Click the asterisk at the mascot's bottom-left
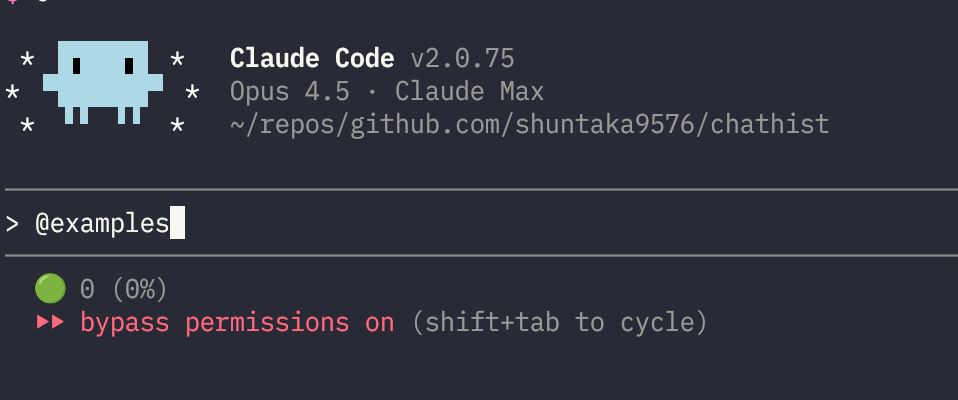The width and height of the screenshot is (958, 400). click(28, 127)
